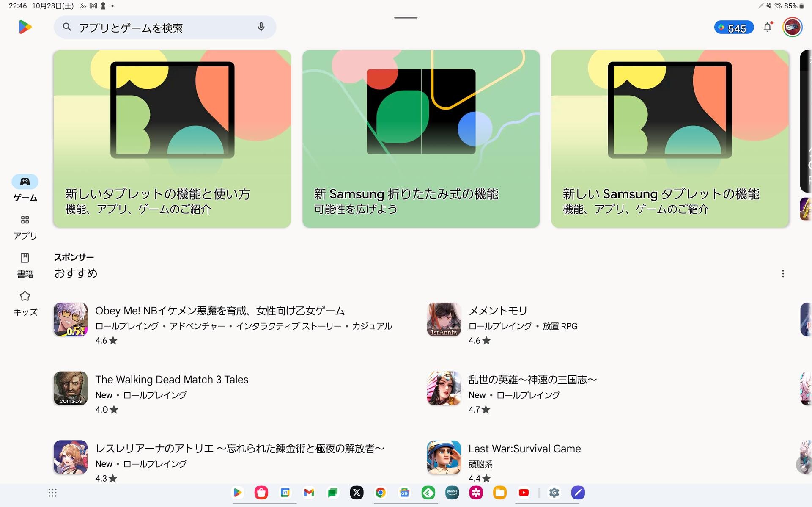The width and height of the screenshot is (812, 507).
Task: Tap the Last War:Survival Game icon
Action: [444, 457]
